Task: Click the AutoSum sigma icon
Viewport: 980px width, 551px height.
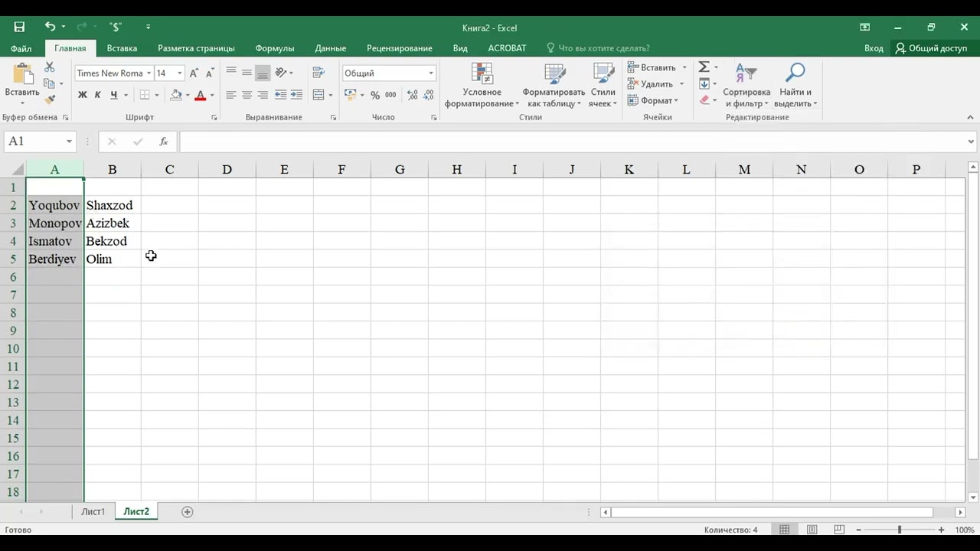Action: (x=704, y=67)
